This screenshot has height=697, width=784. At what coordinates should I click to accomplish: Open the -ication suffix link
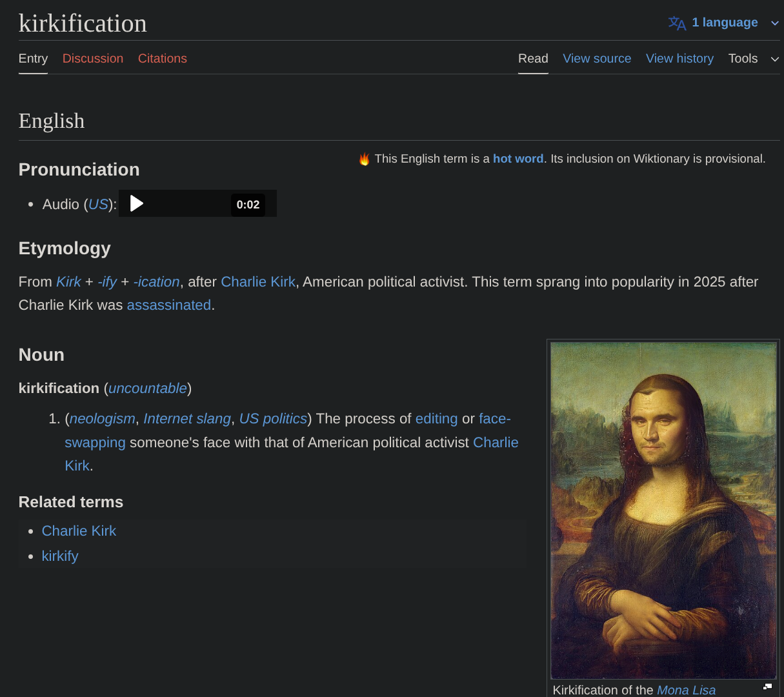coord(156,282)
